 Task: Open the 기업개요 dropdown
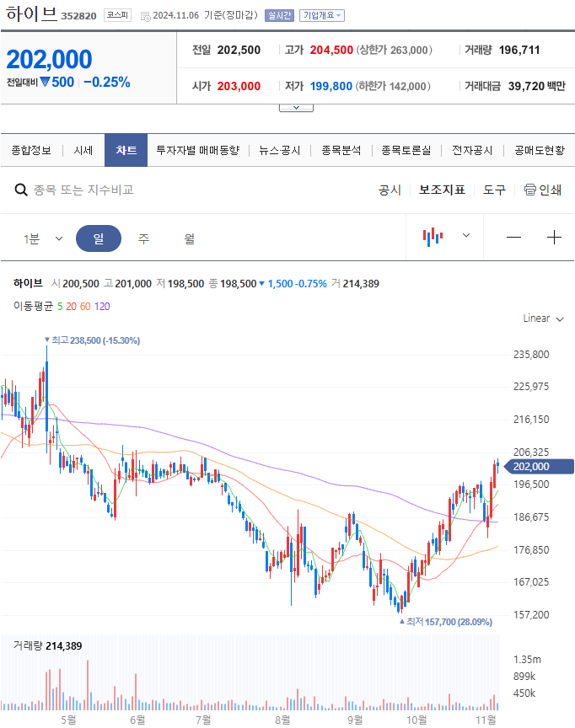click(321, 15)
